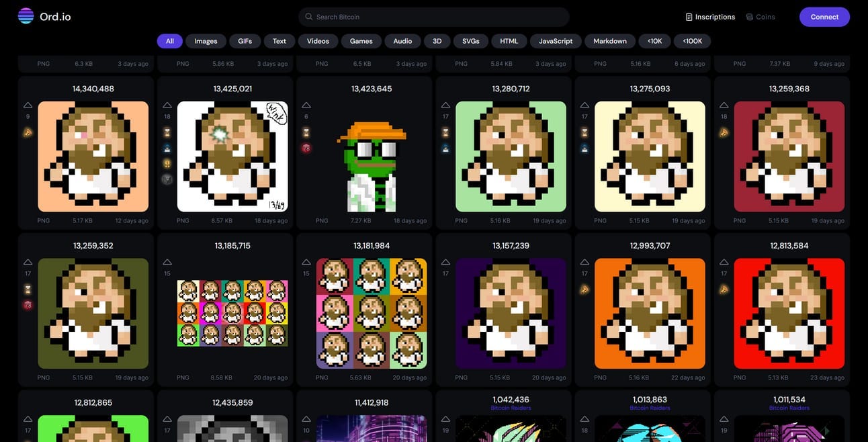Upvote inscription 14,340,488

coord(28,105)
